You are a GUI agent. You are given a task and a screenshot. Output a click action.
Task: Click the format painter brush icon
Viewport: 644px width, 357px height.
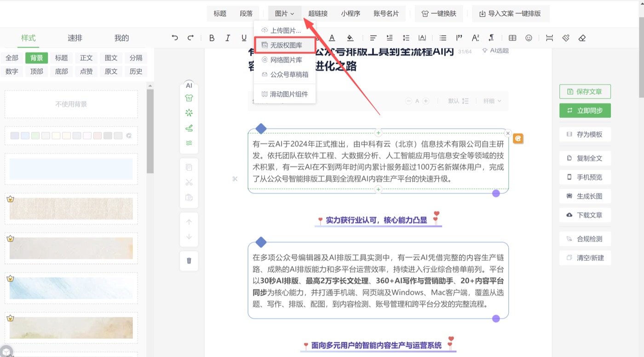(x=566, y=38)
